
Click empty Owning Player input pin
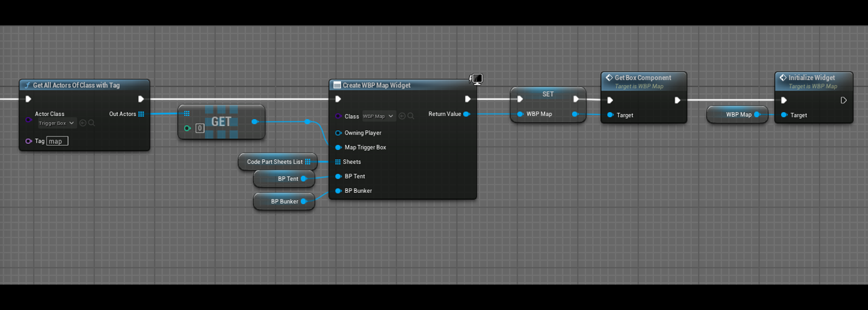338,133
